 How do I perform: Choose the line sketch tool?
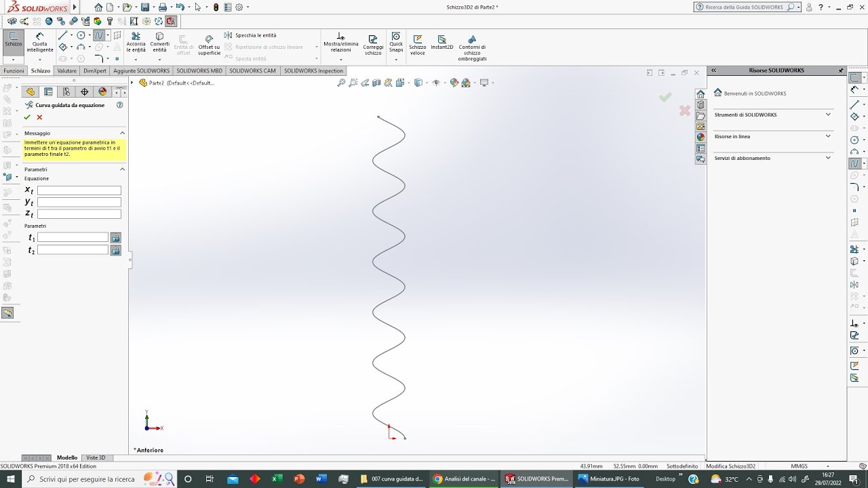[63, 35]
